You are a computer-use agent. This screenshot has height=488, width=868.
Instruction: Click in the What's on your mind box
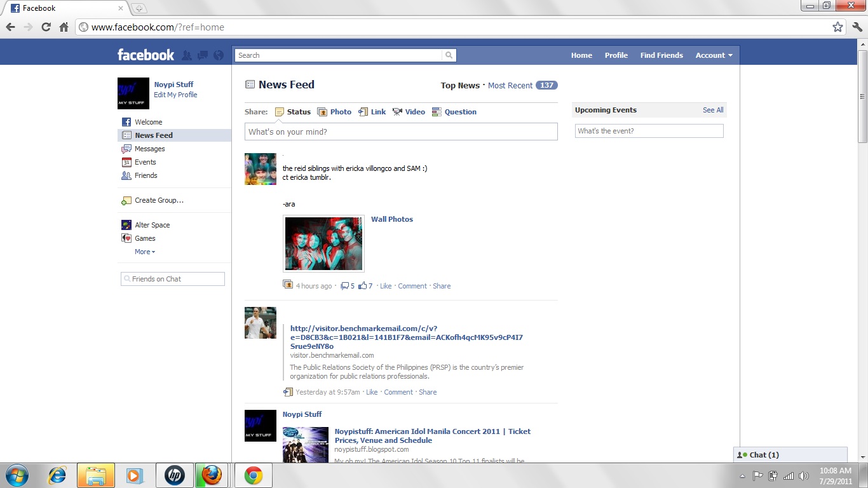[x=401, y=132]
